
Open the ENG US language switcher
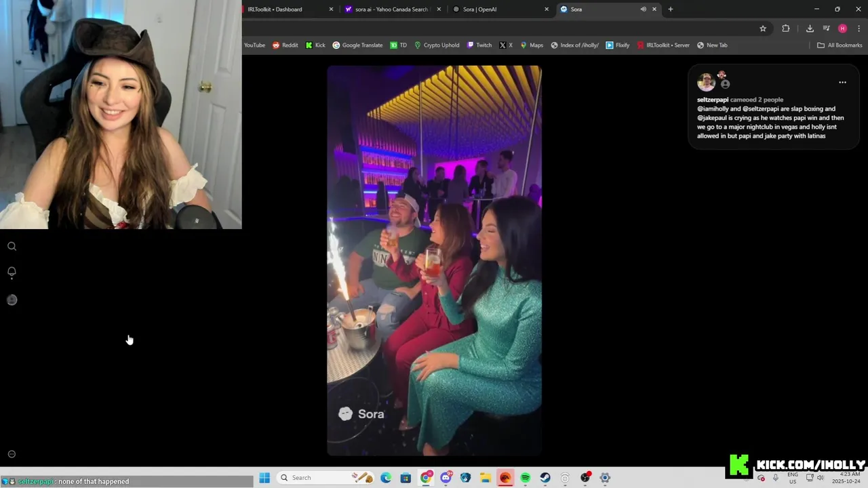[x=793, y=478]
